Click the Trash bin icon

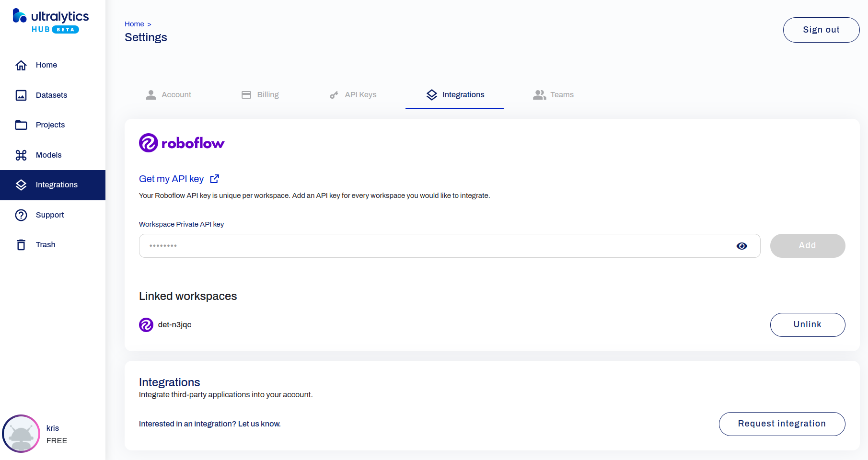[21, 245]
